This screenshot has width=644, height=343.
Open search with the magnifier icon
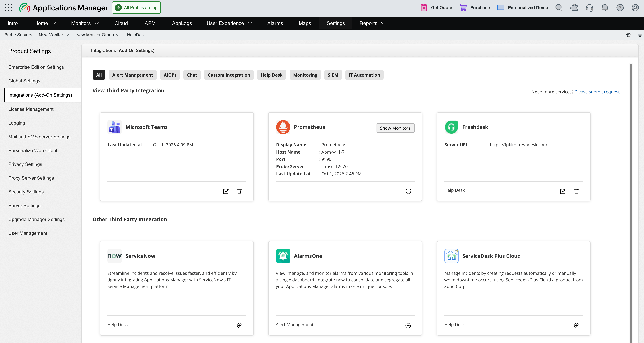click(x=559, y=7)
